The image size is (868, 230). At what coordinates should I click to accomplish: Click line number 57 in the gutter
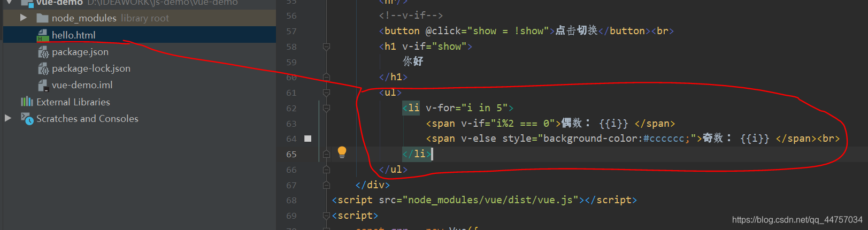click(291, 32)
